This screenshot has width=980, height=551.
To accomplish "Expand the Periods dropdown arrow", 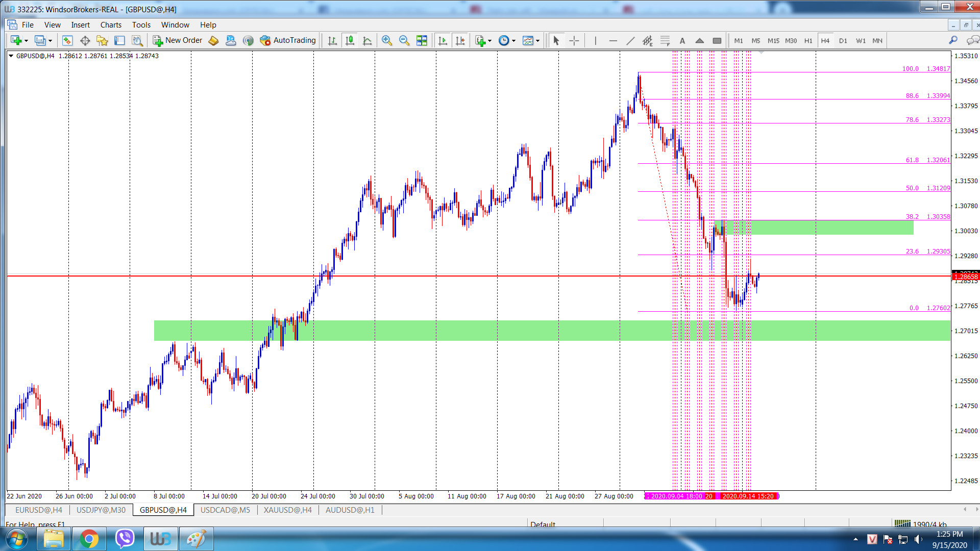I will 514,41.
